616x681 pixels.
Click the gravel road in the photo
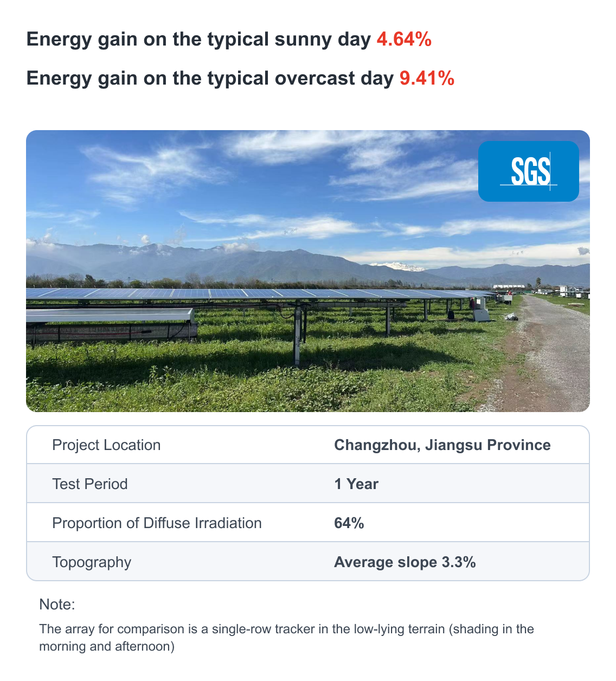click(x=548, y=352)
